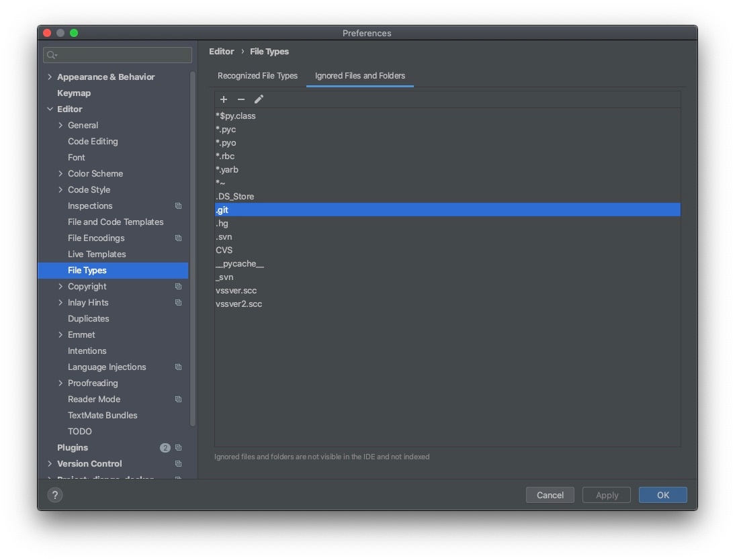Viewport: 735px width, 560px height.
Task: Expand the Version Control section
Action: [50, 463]
